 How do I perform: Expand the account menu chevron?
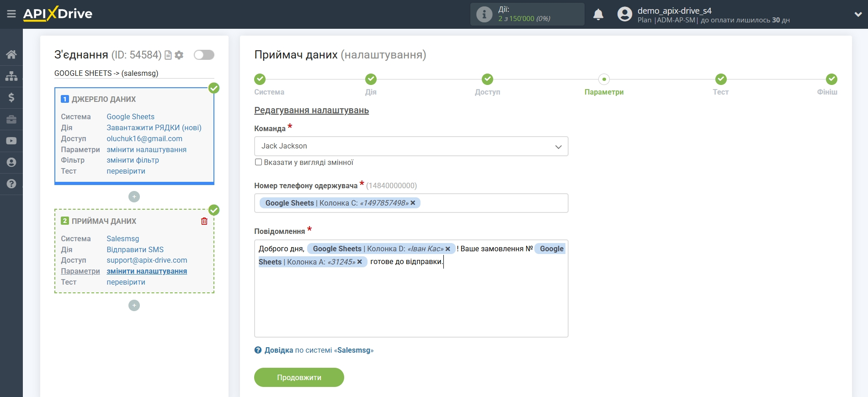coord(858,14)
